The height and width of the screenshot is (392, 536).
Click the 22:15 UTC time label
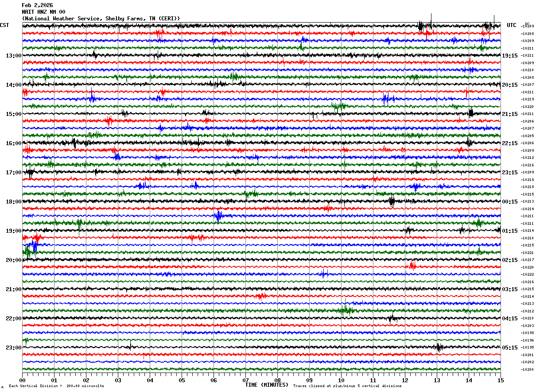(510, 143)
